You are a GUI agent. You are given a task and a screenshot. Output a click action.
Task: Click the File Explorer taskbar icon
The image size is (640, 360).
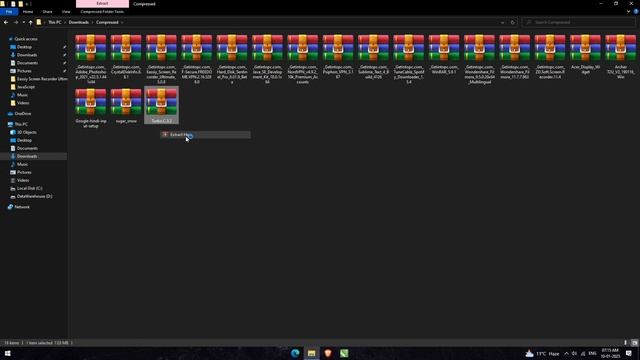[x=311, y=353]
